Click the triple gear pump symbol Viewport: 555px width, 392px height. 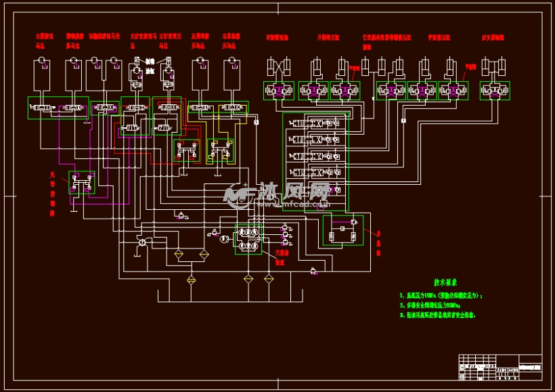[x=248, y=239]
